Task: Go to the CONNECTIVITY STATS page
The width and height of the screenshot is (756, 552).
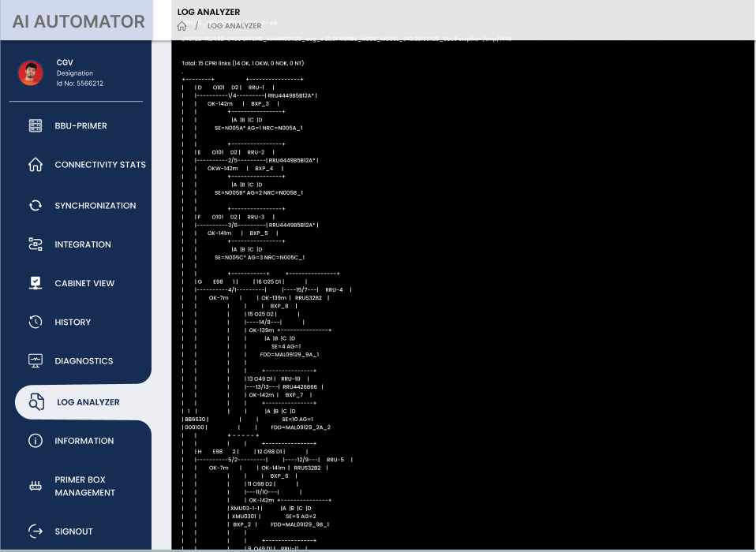Action: tap(100, 165)
